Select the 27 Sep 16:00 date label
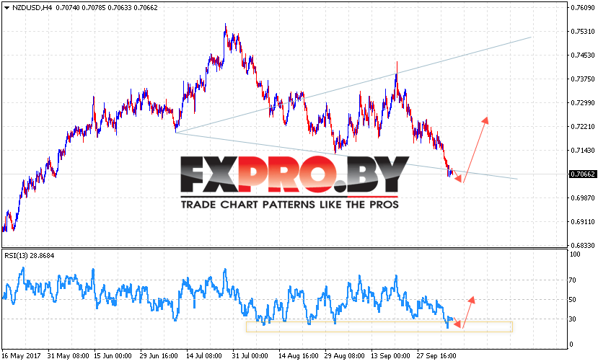 [x=436, y=356]
